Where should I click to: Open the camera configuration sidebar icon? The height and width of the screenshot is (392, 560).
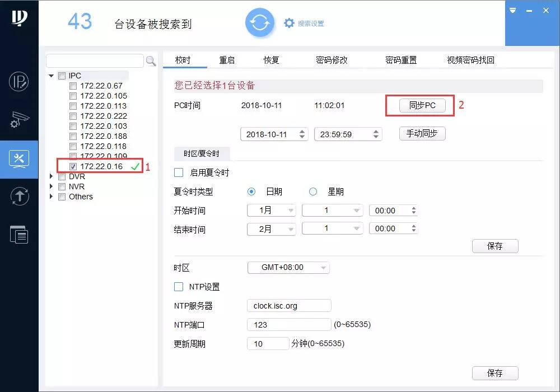pos(19,120)
